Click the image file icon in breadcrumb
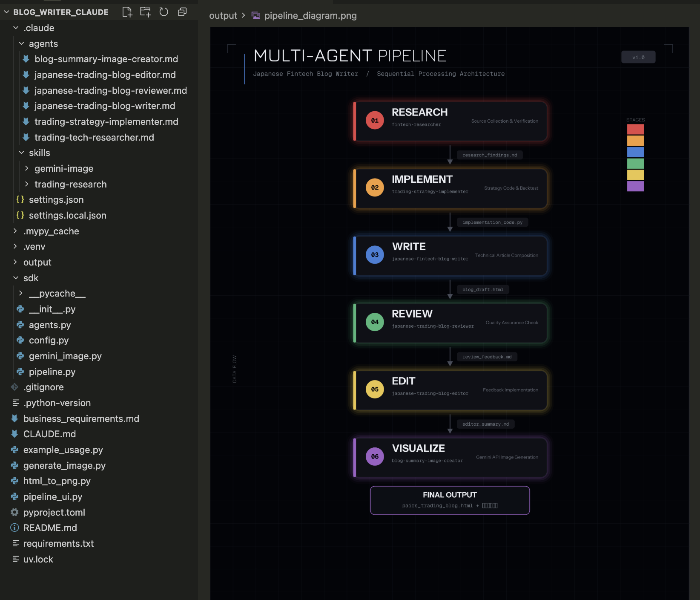Screen dimensions: 700x600 pos(255,15)
